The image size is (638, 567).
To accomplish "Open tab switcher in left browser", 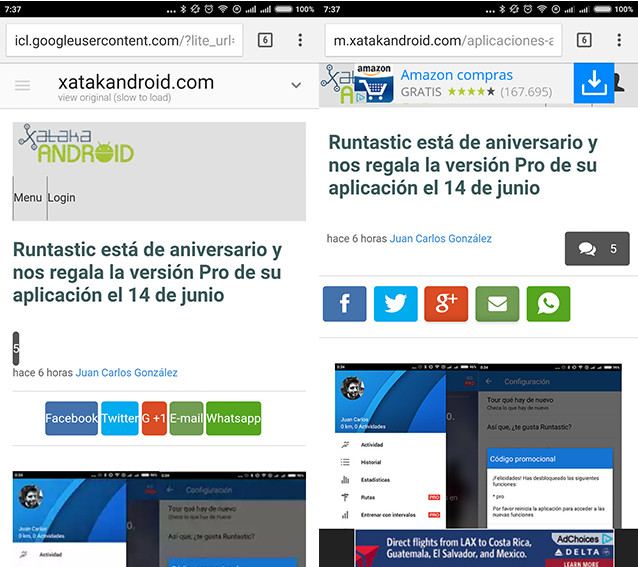I will click(x=265, y=40).
